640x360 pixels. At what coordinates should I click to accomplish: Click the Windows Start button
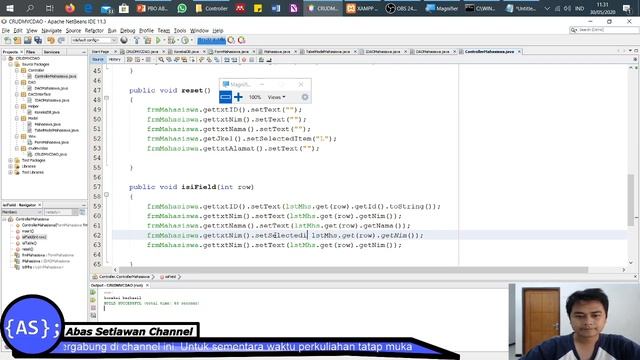(x=10, y=8)
